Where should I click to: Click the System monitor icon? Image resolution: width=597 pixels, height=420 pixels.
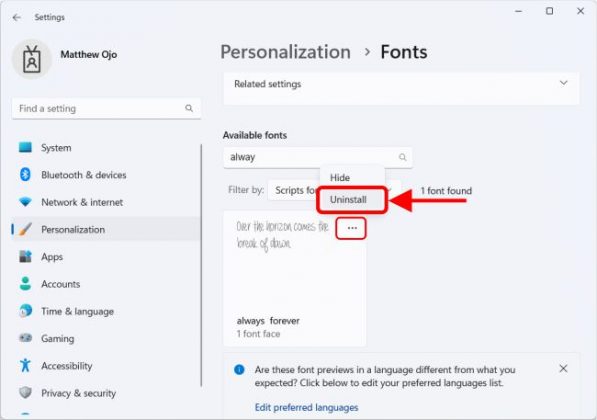click(26, 147)
